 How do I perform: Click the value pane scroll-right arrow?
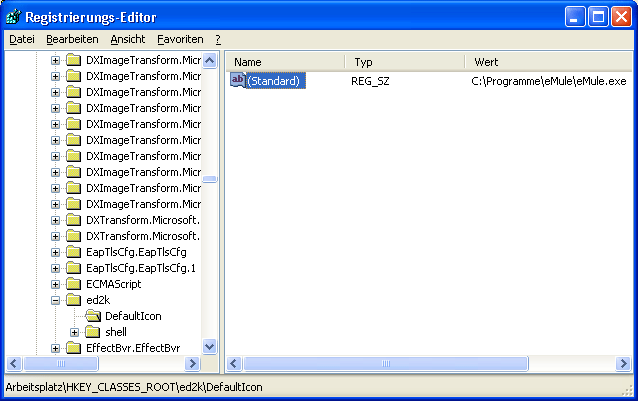point(623,363)
